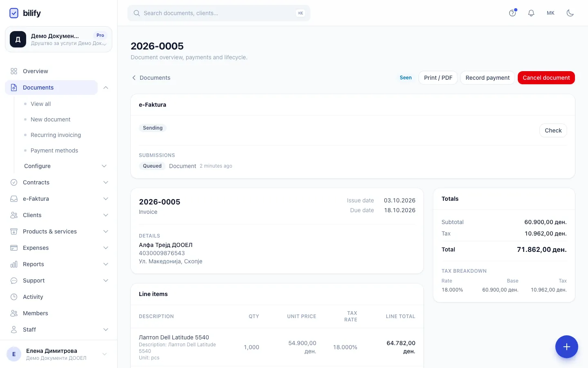Expand the Configure submenu
The width and height of the screenshot is (588, 368).
65,166
